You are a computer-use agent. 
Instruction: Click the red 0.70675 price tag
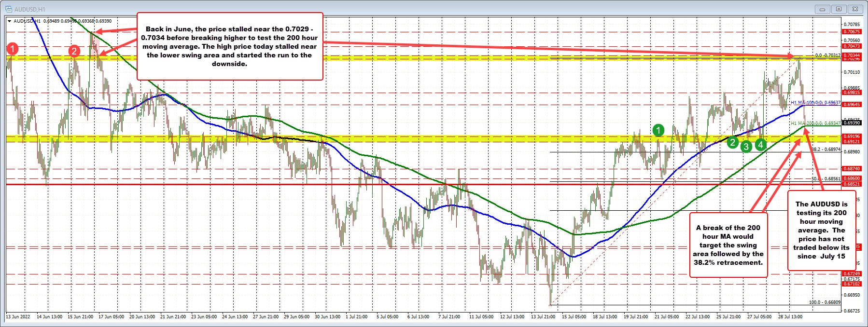coord(851,32)
